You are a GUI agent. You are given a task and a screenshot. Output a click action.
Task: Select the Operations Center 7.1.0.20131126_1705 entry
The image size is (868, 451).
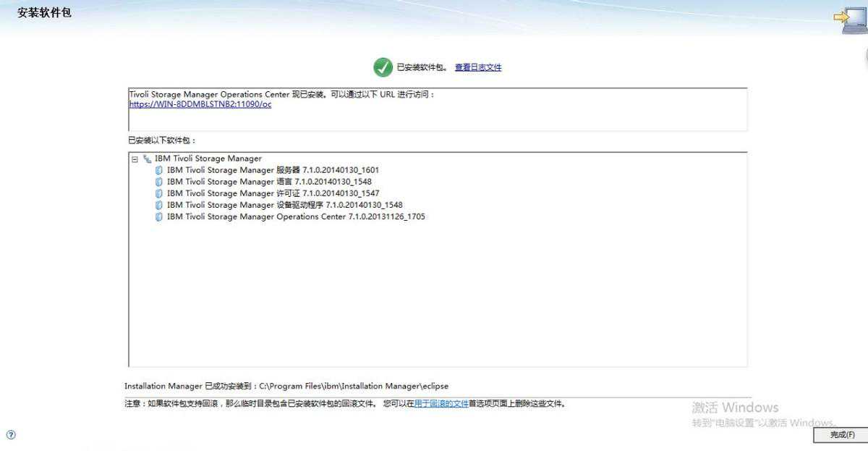[296, 216]
